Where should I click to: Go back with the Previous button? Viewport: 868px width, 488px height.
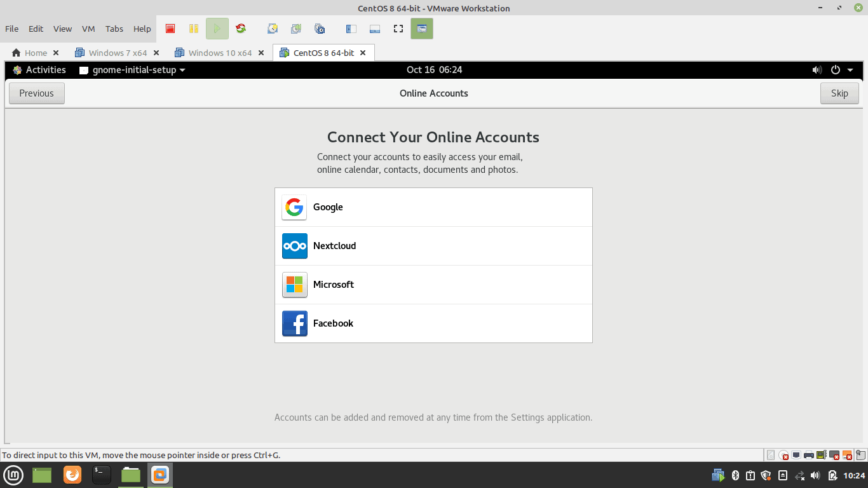point(37,93)
